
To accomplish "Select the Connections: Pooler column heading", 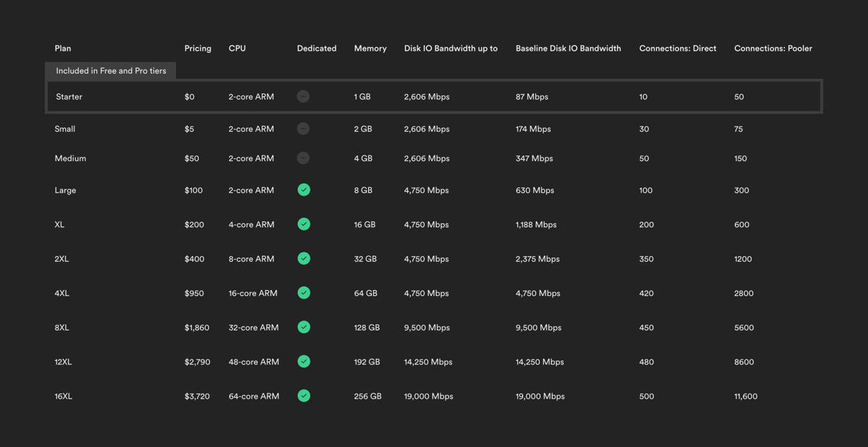I will tap(773, 48).
